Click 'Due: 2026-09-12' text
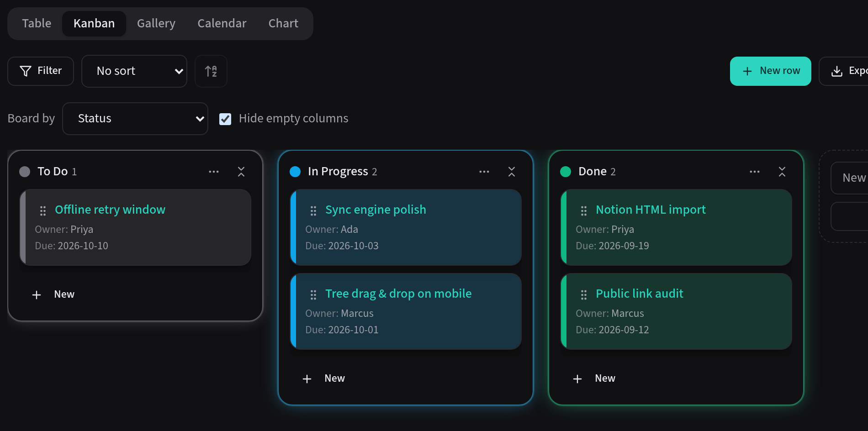 [x=612, y=330]
